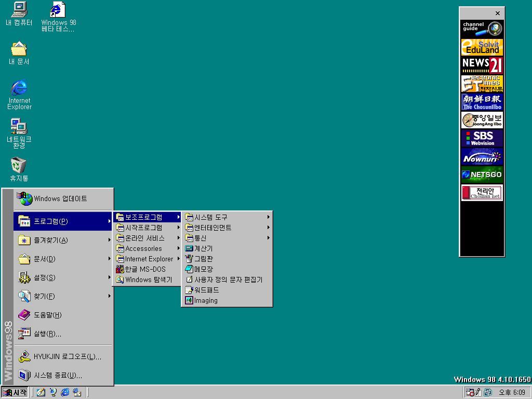This screenshot has height=399, width=532.
Task: Open the 엔터테인먼트 submenu
Action: point(227,228)
